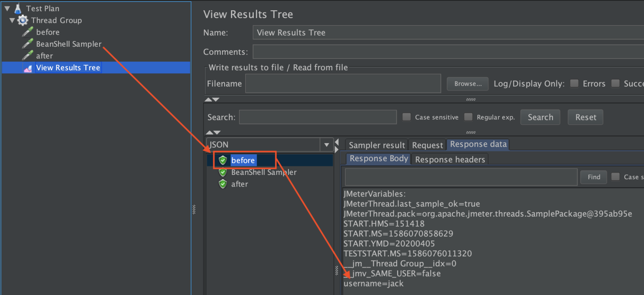Enable the Errors only checkbox
The image size is (644, 295).
pyautogui.click(x=574, y=84)
